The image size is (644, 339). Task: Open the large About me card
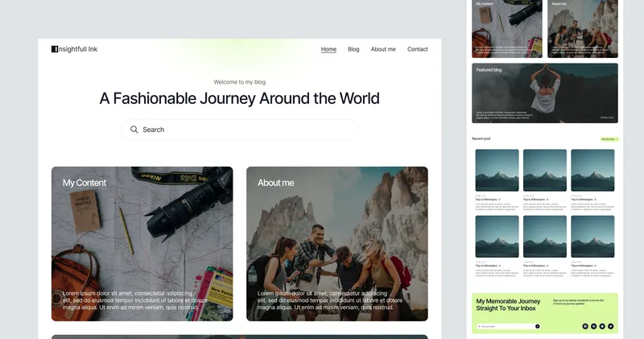coord(336,243)
